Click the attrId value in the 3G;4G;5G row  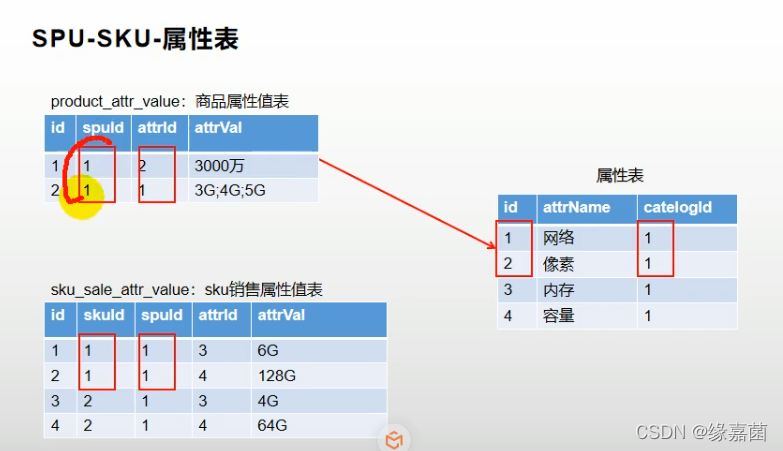142,190
